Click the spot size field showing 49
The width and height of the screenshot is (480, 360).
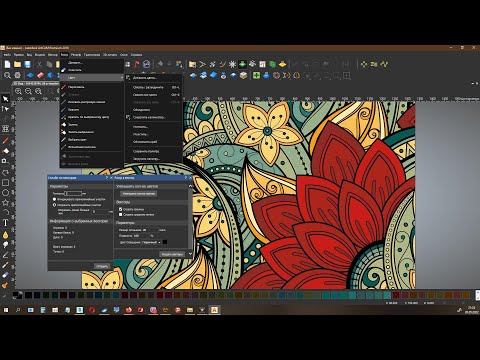point(150,230)
